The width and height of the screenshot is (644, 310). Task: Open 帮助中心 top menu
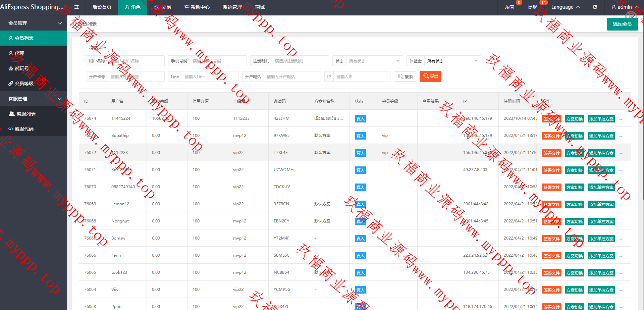tap(197, 7)
